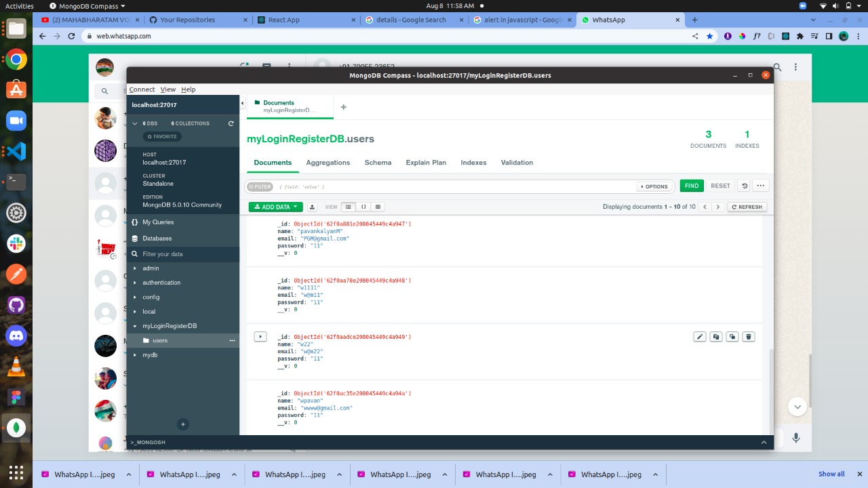This screenshot has width=868, height=488.
Task: Switch to table view of documents
Action: (378, 207)
